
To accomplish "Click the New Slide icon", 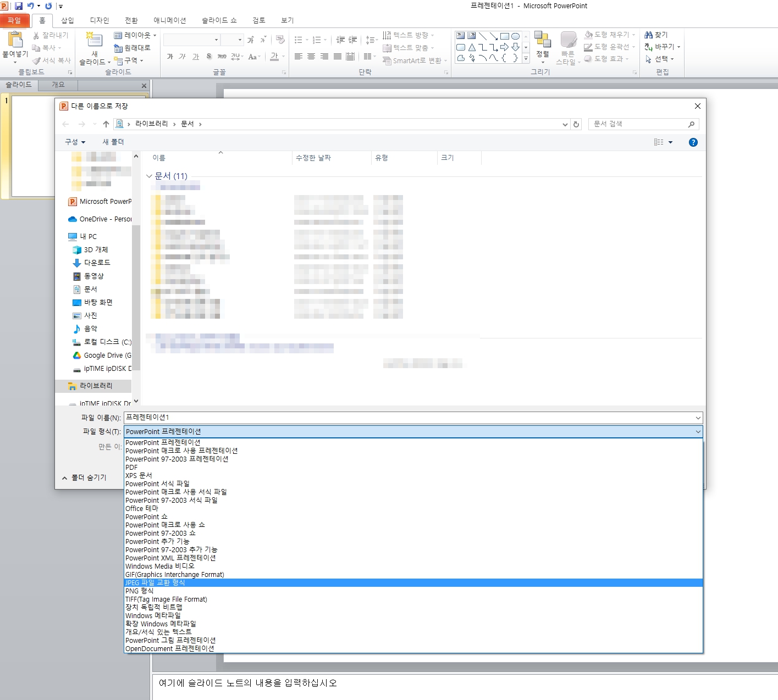I will click(x=95, y=40).
